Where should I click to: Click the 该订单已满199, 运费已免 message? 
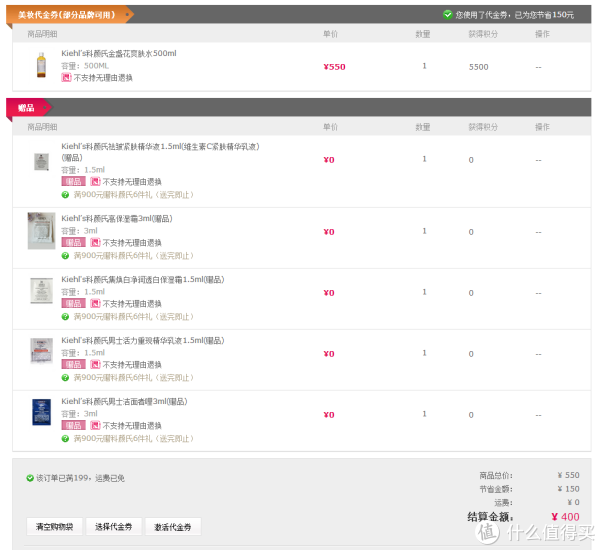(80, 478)
